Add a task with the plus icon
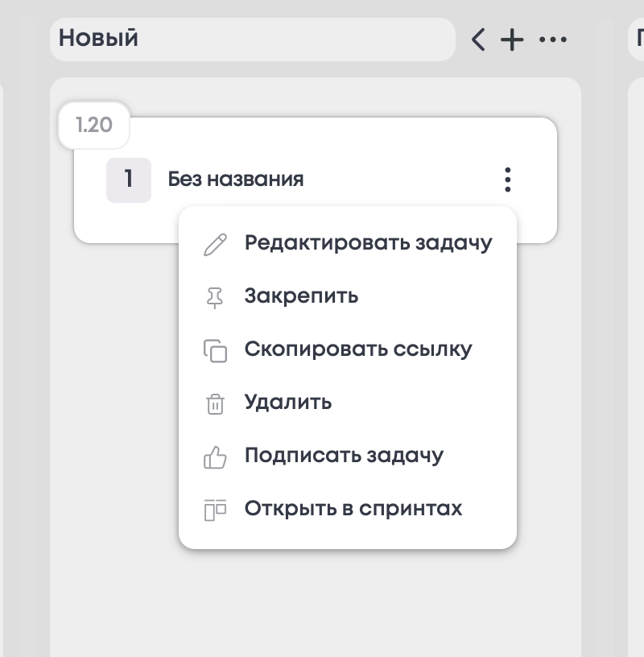The height and width of the screenshot is (657, 644). point(512,39)
